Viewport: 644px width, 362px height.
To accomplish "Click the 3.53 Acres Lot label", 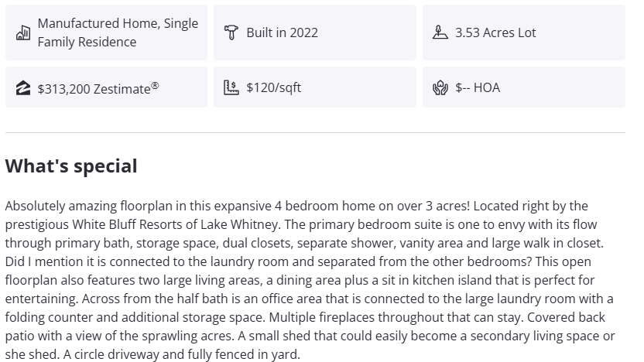I will coord(495,32).
